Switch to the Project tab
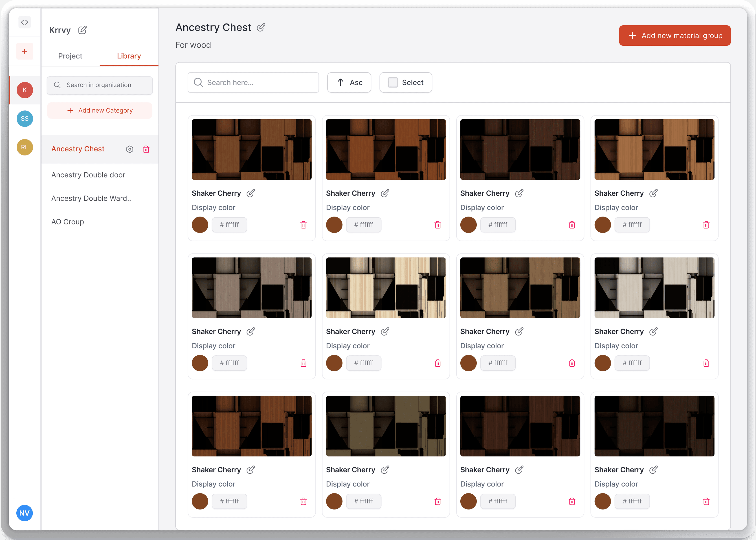This screenshot has width=756, height=540. click(70, 56)
